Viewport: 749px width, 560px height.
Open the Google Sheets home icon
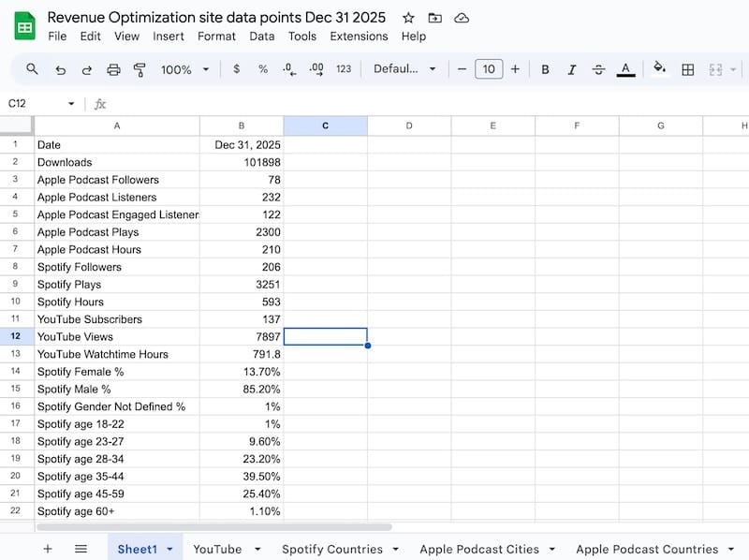pyautogui.click(x=25, y=26)
